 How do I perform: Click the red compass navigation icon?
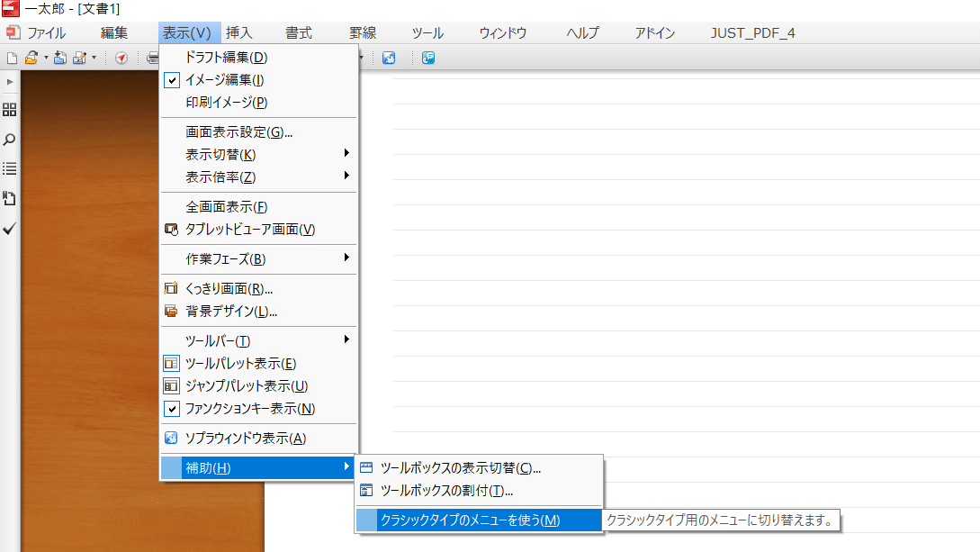click(121, 59)
